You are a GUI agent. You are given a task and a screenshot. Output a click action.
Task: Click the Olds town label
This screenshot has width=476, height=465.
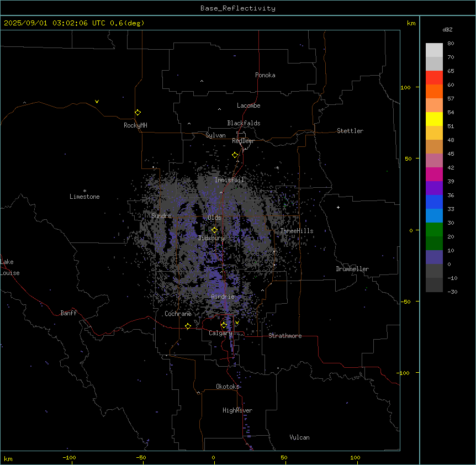point(214,218)
